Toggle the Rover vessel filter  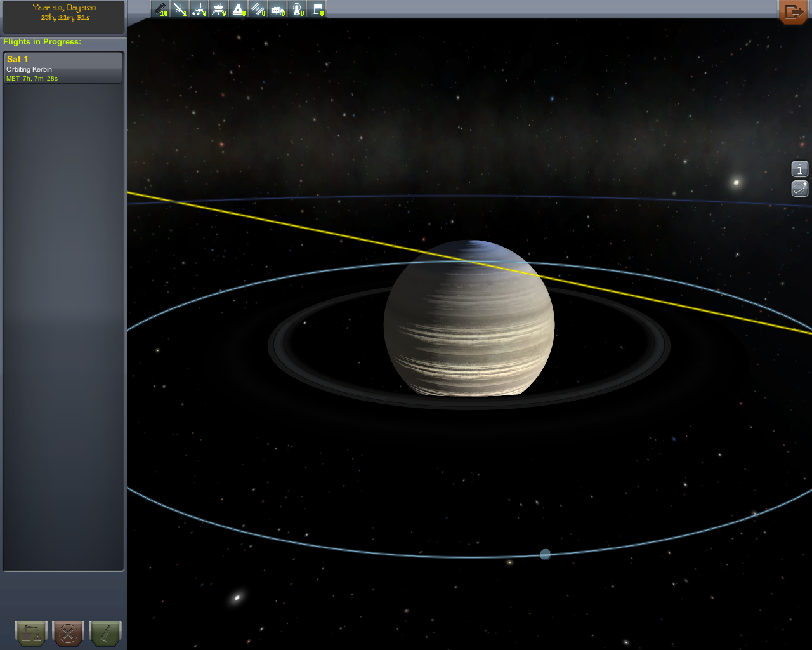coord(199,10)
